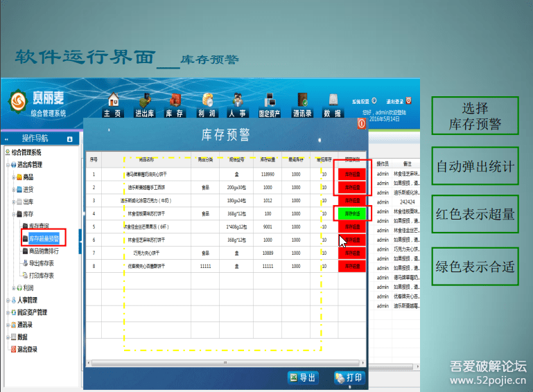533x392 pixels.
Task: Click the 进出库 toolbar icon
Action: click(144, 105)
